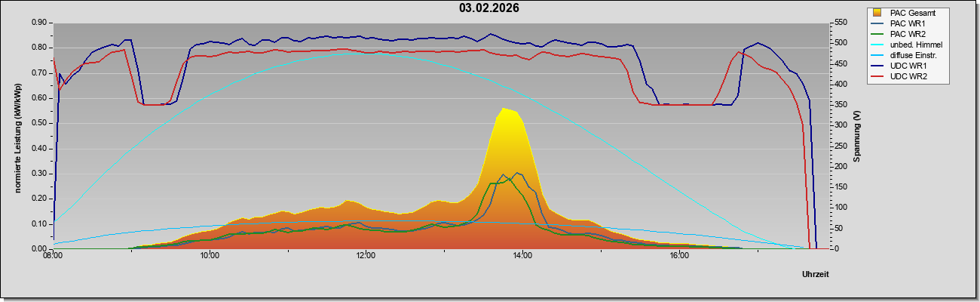The height and width of the screenshot is (302, 980).
Task: Click the Spannung (V) axis label
Action: click(857, 136)
